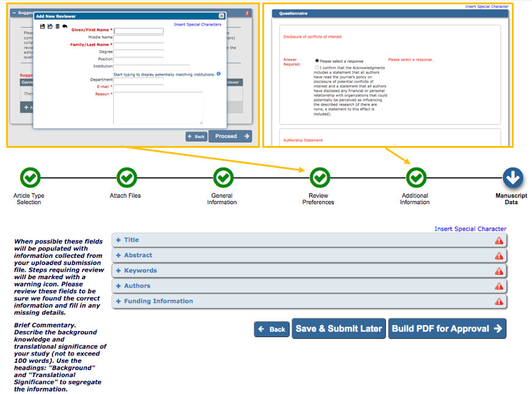Click the Given/First Name input field
Screen dimensions: 532x394
pos(138,31)
